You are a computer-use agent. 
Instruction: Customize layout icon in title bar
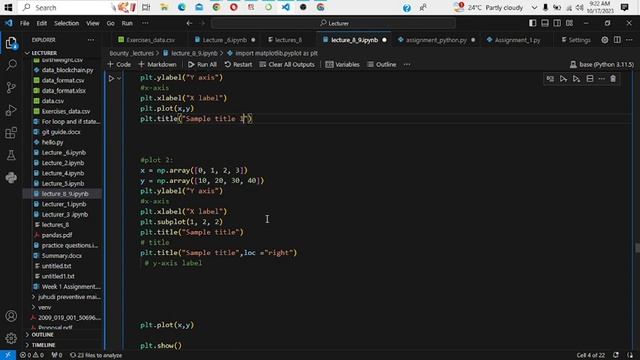click(x=569, y=23)
